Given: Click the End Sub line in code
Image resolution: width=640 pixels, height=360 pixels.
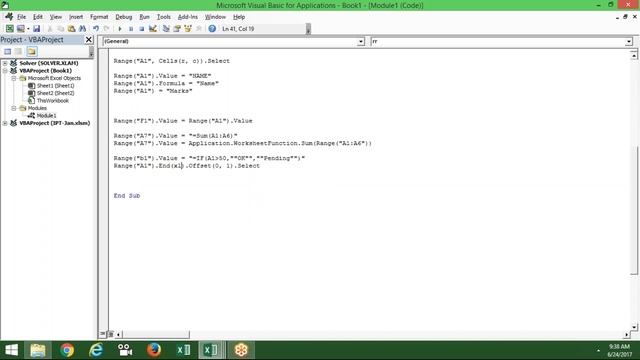Looking at the screenshot, I should tap(127, 196).
